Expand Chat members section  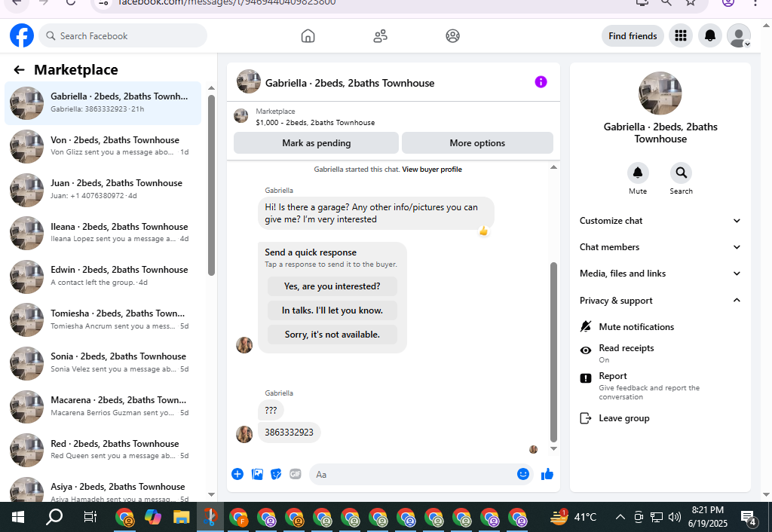[x=660, y=247]
